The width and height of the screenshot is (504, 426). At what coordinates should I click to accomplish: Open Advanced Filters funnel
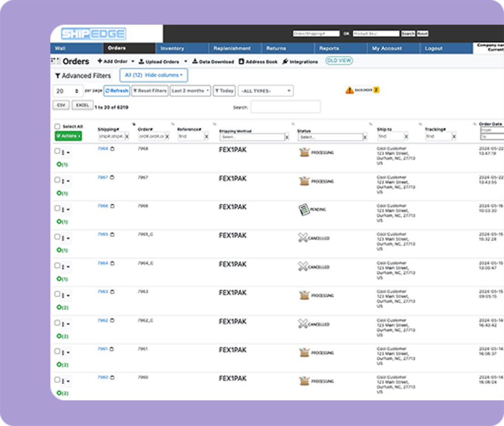pos(58,76)
